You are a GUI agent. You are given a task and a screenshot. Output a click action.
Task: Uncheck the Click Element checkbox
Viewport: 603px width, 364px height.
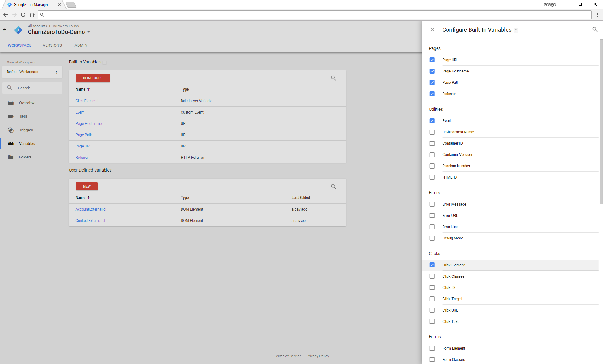(432, 265)
